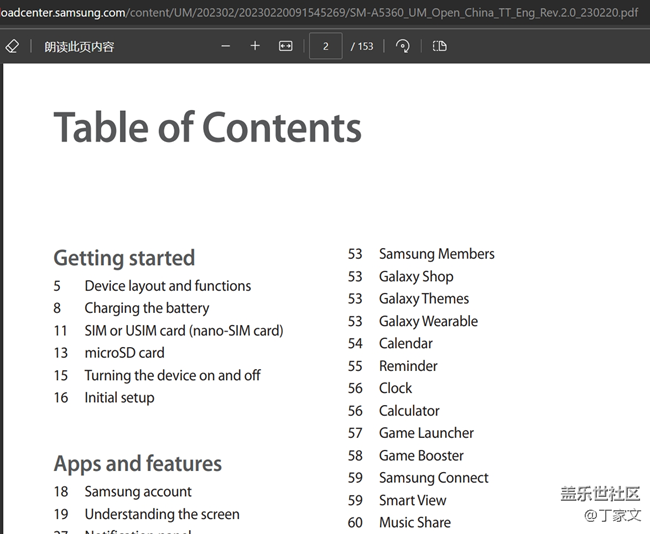This screenshot has width=650, height=534.
Task: Zoom in with the plus icon
Action: point(255,46)
